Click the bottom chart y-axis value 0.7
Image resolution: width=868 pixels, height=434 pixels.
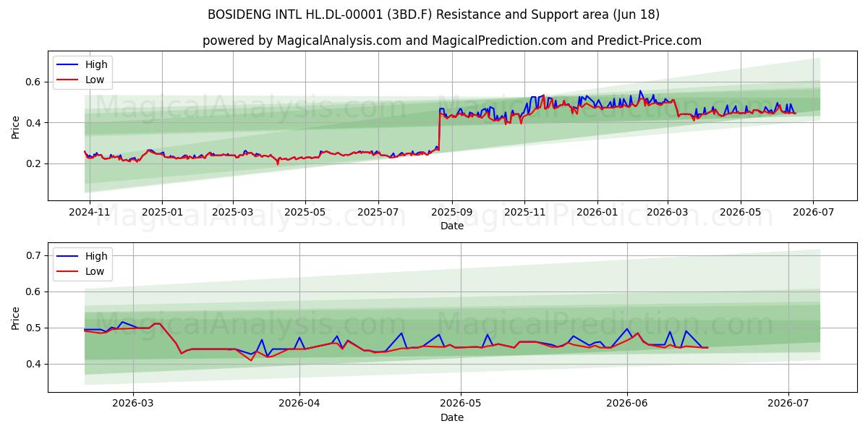35,255
